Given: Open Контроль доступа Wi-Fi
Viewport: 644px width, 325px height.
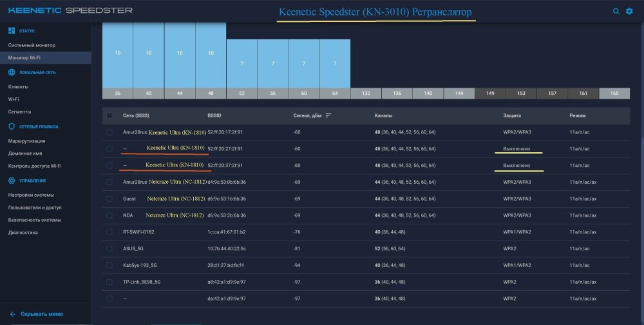Looking at the screenshot, I should point(35,166).
